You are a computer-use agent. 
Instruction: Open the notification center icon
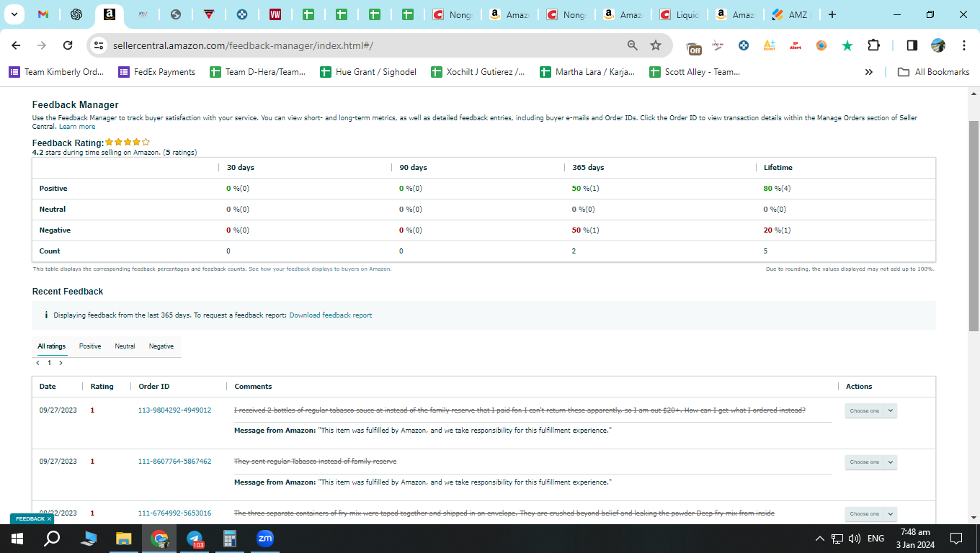tap(956, 539)
